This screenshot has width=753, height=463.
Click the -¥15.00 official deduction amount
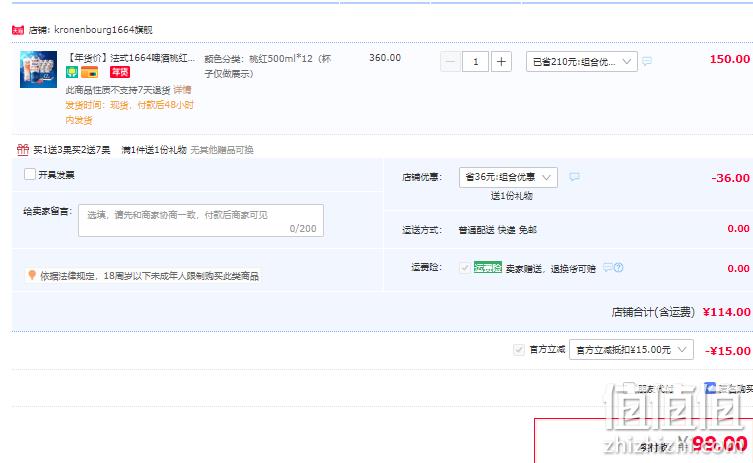[728, 351]
